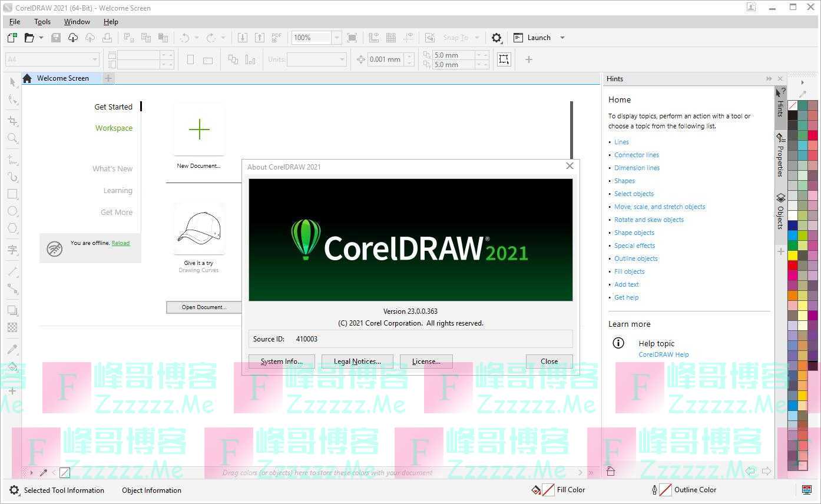821x504 pixels.
Task: Open the CorelDRAW Help link
Action: (663, 354)
